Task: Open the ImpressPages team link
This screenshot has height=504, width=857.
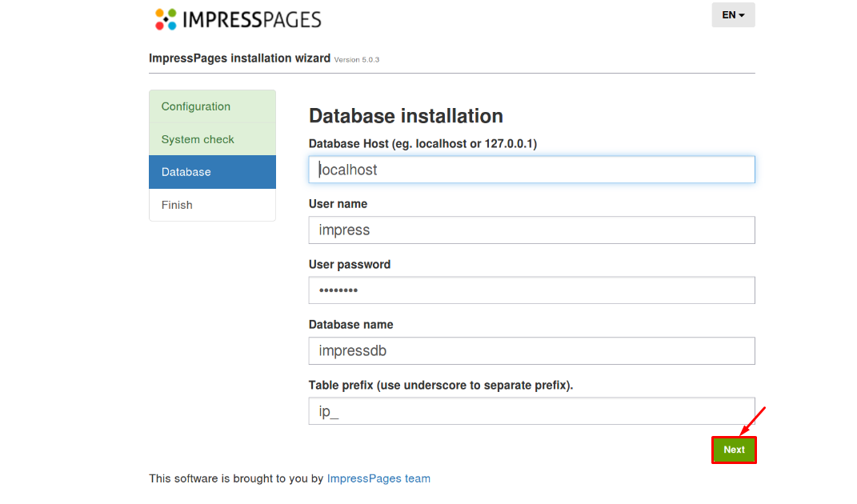Action: tap(378, 478)
